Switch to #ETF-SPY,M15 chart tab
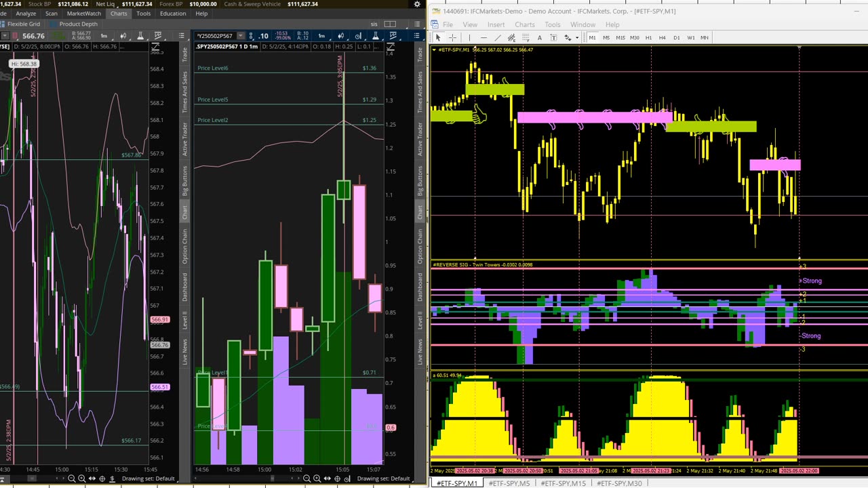This screenshot has height=488, width=868. click(563, 483)
